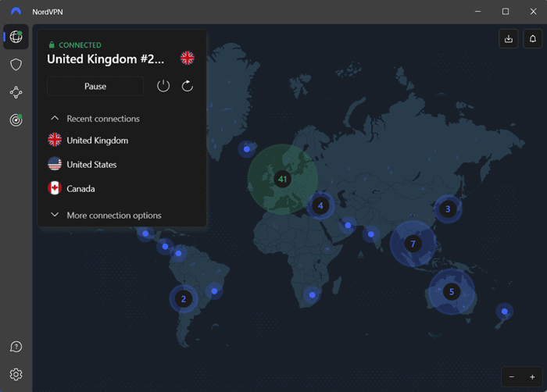This screenshot has height=392, width=547.
Task: Minimize the NordVPN window
Action: 478,12
